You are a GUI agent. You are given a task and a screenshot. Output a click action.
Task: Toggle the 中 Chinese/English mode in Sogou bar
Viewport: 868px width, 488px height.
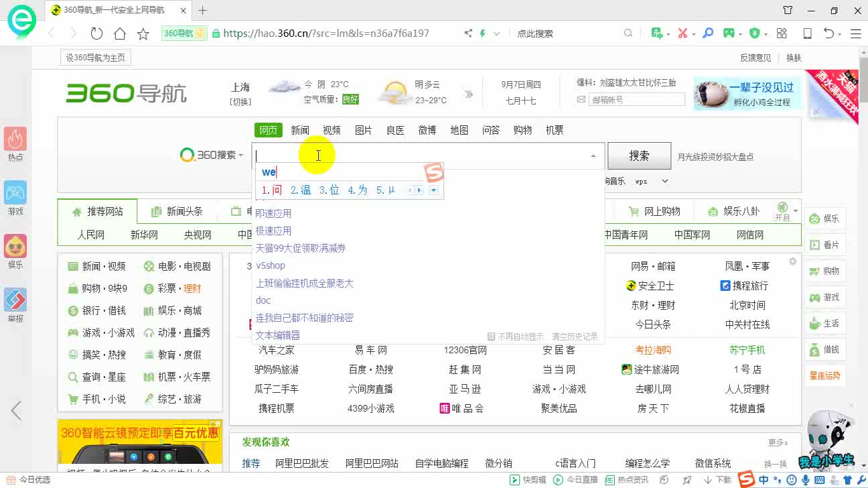[x=764, y=480]
